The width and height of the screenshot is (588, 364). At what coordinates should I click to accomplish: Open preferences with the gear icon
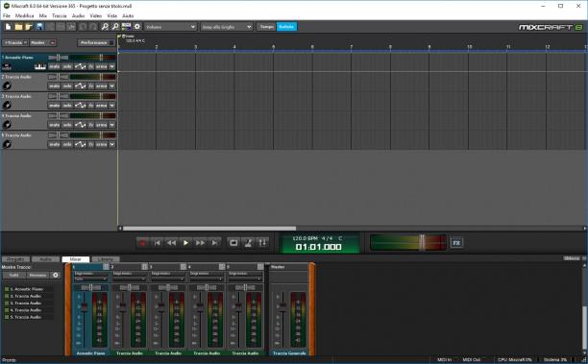(137, 27)
